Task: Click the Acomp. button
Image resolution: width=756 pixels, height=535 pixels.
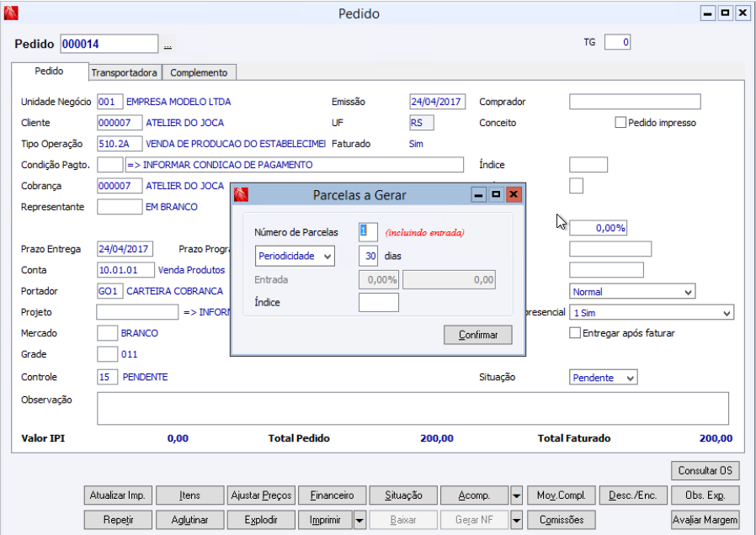Action: coord(475,495)
